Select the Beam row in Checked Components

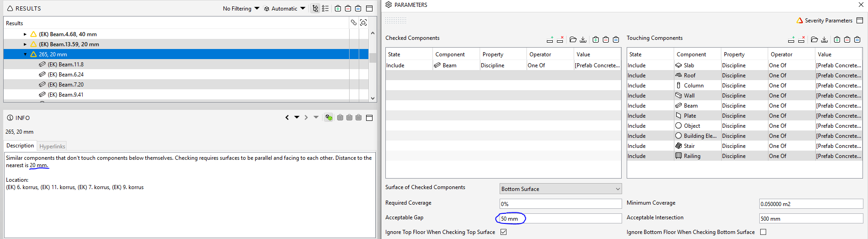coord(503,65)
